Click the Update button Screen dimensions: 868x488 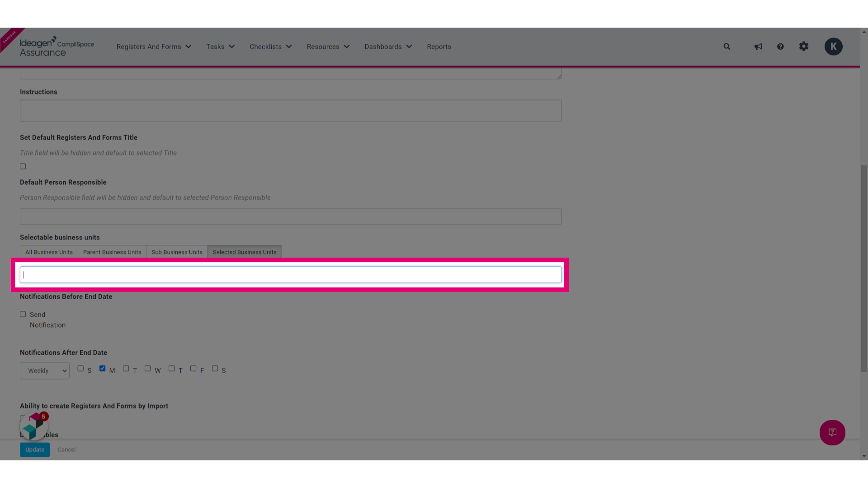[x=35, y=450]
